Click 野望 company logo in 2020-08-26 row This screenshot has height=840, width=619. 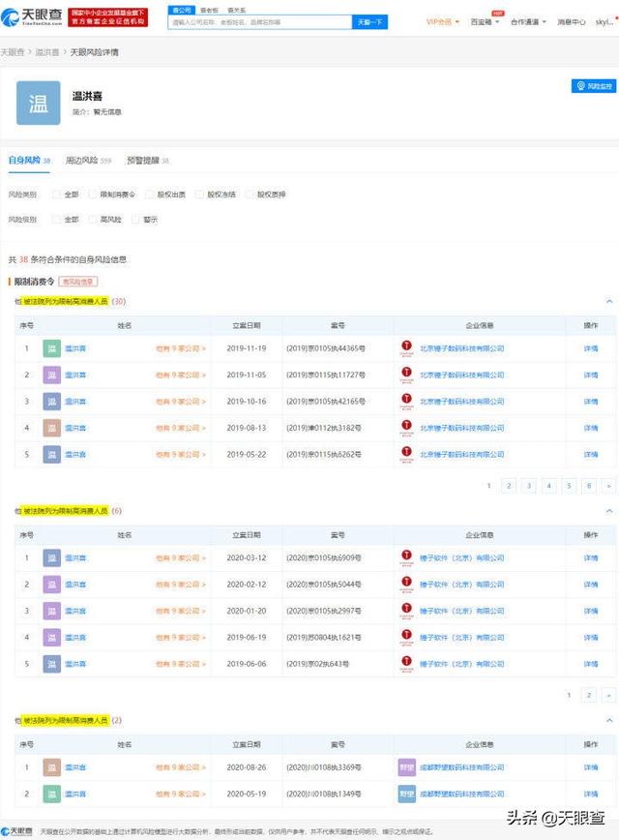[407, 767]
